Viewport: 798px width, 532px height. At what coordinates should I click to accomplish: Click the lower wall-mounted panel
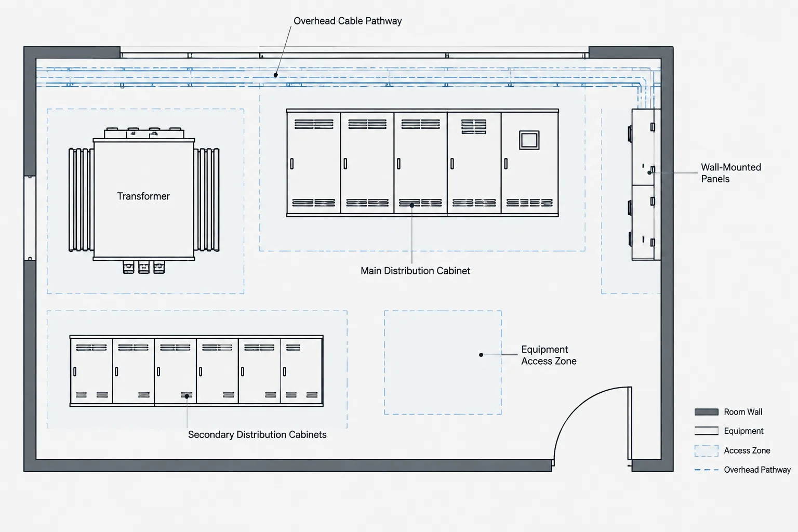point(643,223)
